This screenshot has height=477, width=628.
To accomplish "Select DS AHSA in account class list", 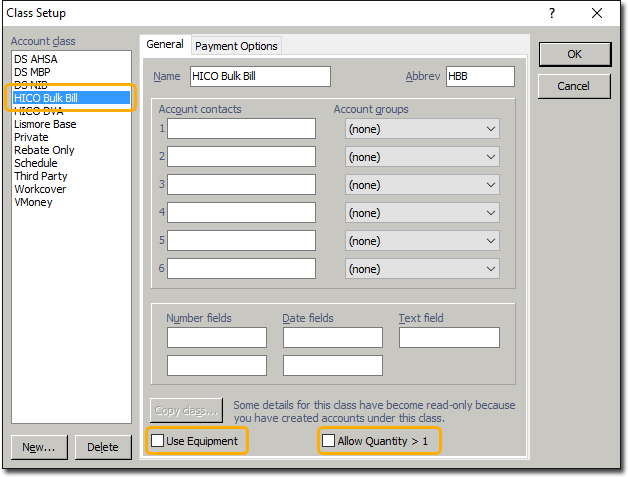I will [36, 60].
